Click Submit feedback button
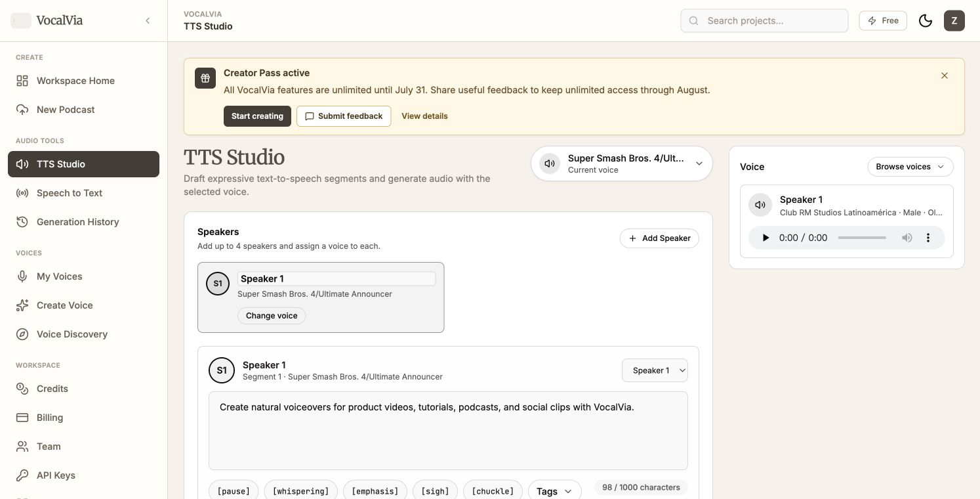Viewport: 980px width, 499px height. pyautogui.click(x=344, y=116)
